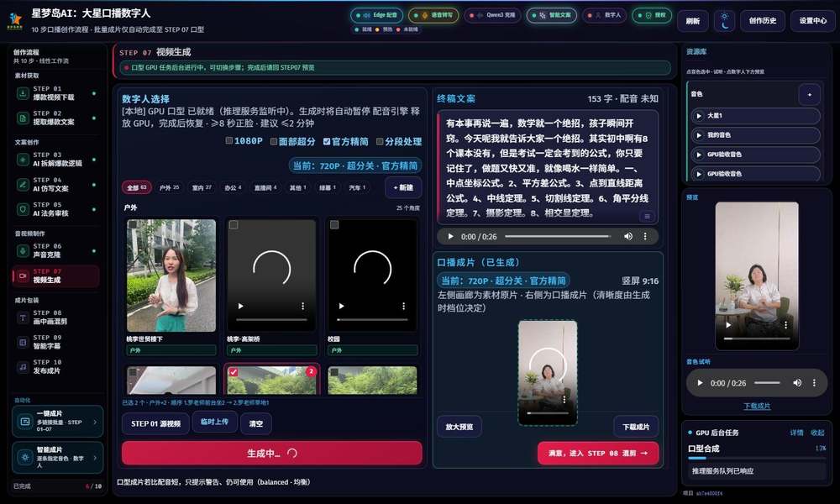Viewport: 840px width, 504px height.
Task: Tick the checkbox on 桃李-高架桥 avatar card
Action: (234, 225)
